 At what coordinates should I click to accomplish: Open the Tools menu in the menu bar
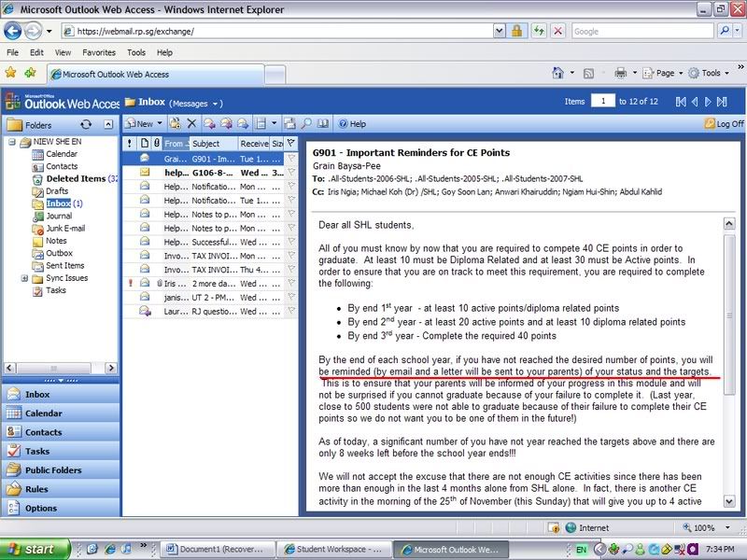click(x=136, y=53)
